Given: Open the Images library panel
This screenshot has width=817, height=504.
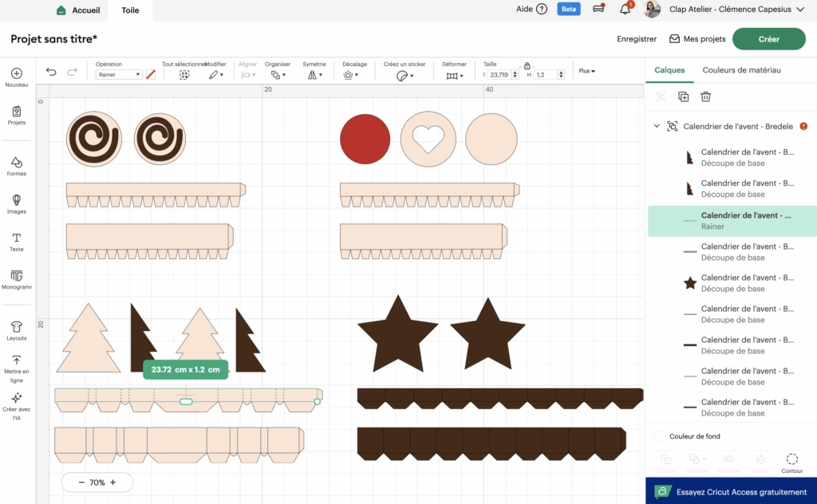Looking at the screenshot, I should [17, 203].
